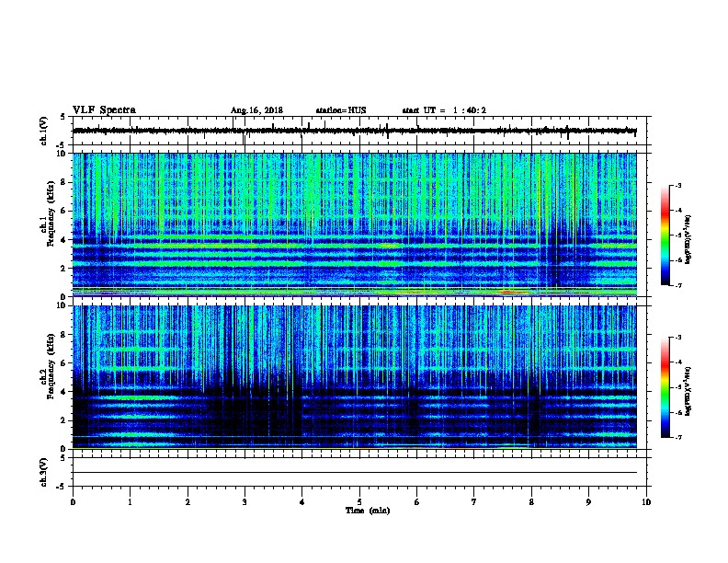728x563 pixels.
Task: Click time axis tick label "3"
Action: point(245,502)
